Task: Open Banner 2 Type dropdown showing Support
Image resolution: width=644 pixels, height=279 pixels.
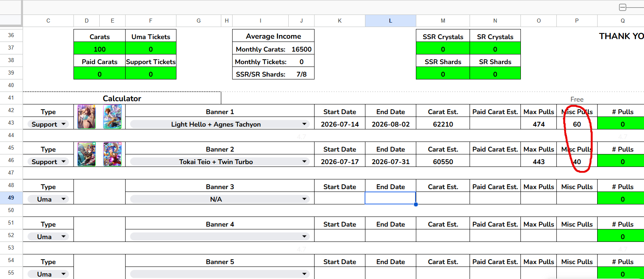Action: [48, 162]
